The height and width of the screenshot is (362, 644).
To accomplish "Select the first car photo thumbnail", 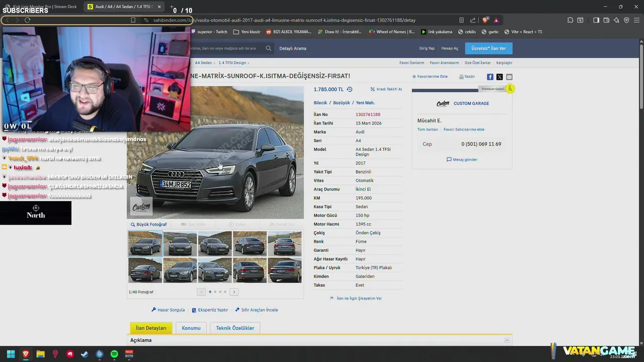I will tap(145, 244).
